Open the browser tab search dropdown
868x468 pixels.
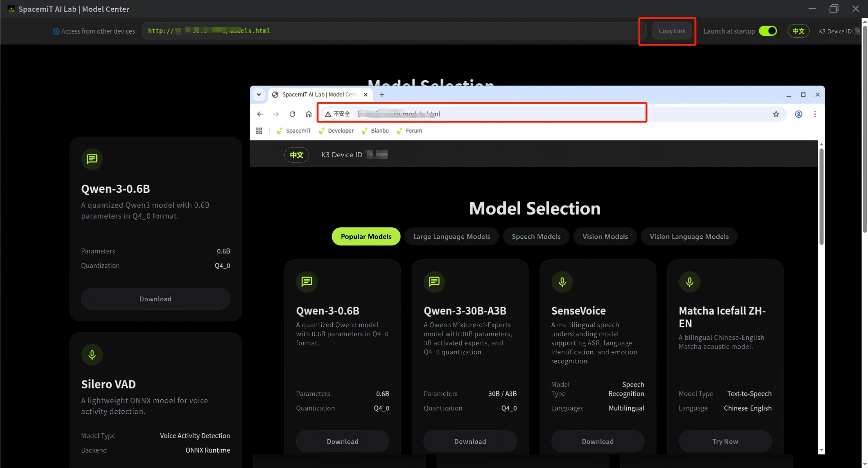259,95
